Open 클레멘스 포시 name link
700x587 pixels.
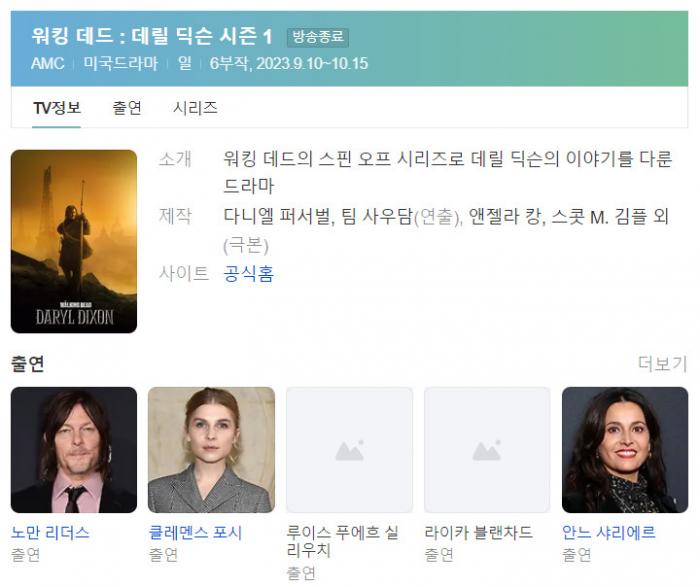pos(195,533)
